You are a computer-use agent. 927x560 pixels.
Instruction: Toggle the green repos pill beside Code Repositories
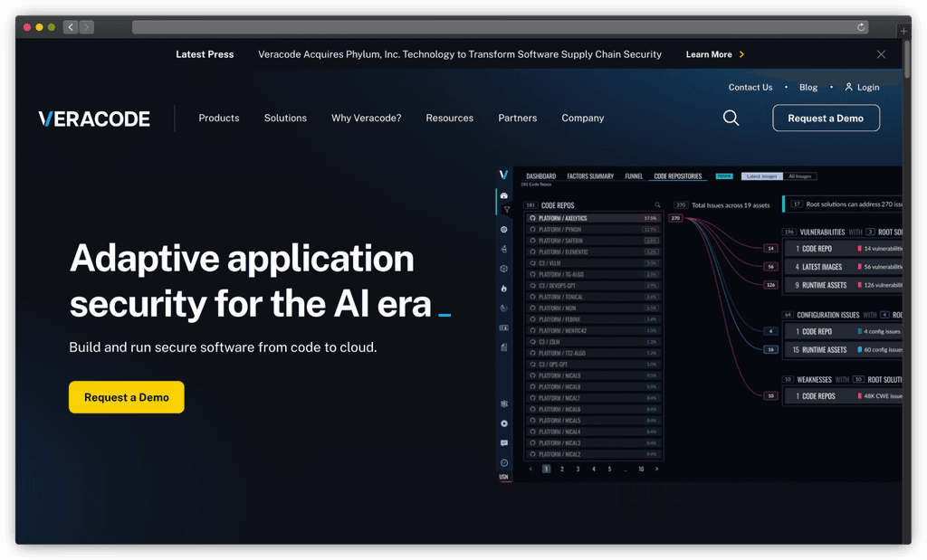724,176
